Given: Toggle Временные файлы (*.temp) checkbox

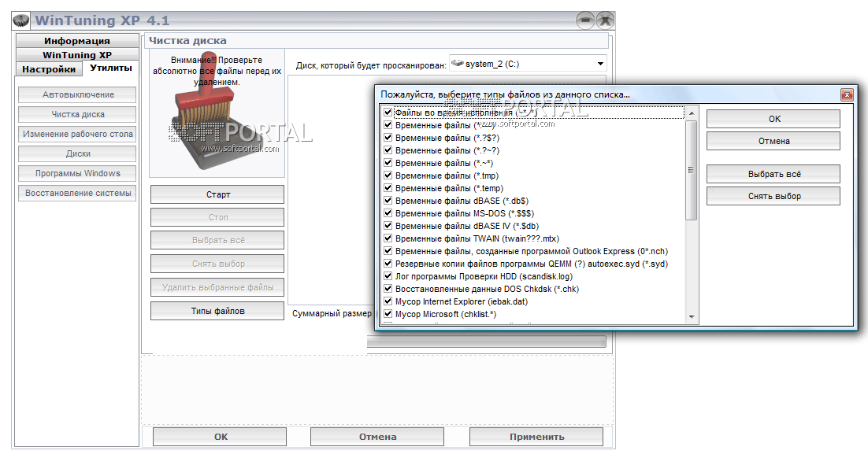Looking at the screenshot, I should pos(388,188).
